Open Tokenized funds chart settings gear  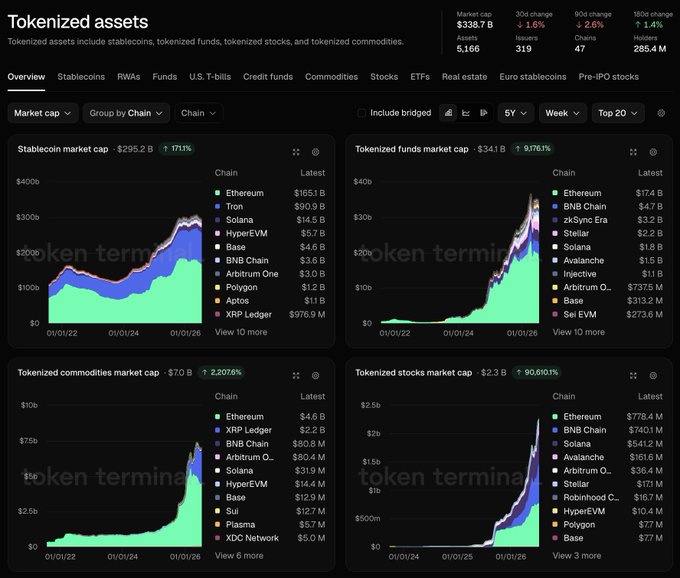pyautogui.click(x=653, y=152)
